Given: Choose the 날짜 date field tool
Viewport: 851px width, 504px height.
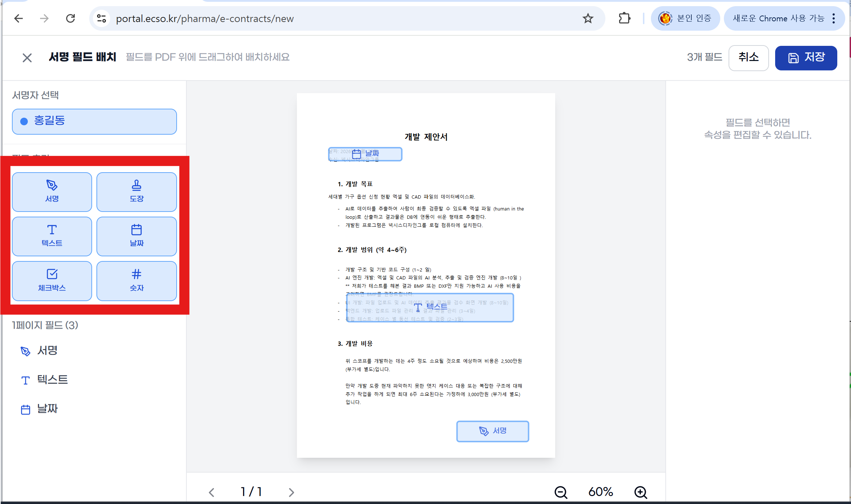Looking at the screenshot, I should pyautogui.click(x=137, y=236).
